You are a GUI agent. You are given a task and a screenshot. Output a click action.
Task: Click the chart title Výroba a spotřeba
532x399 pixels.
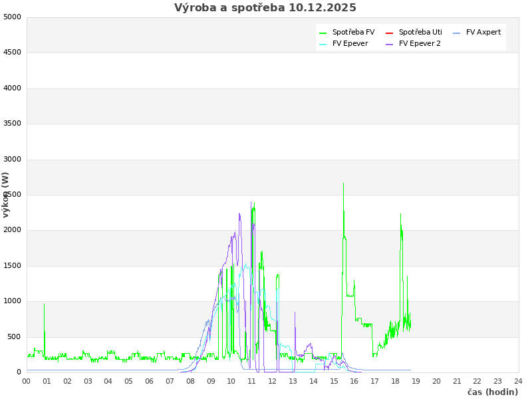point(265,8)
